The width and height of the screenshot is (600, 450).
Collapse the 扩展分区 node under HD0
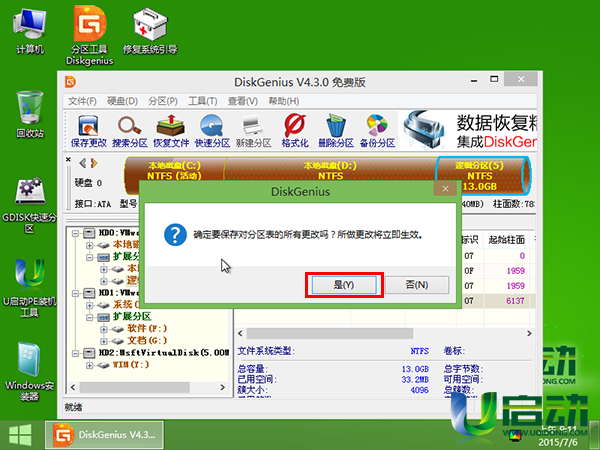click(x=90, y=257)
